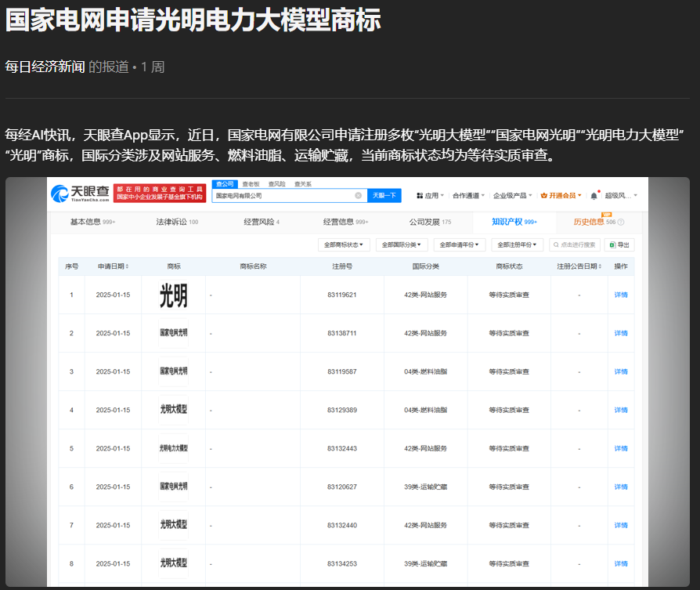The height and width of the screenshot is (590, 700).
Task: Click the 04类-燃料油脂 cell in row 3
Action: [426, 371]
